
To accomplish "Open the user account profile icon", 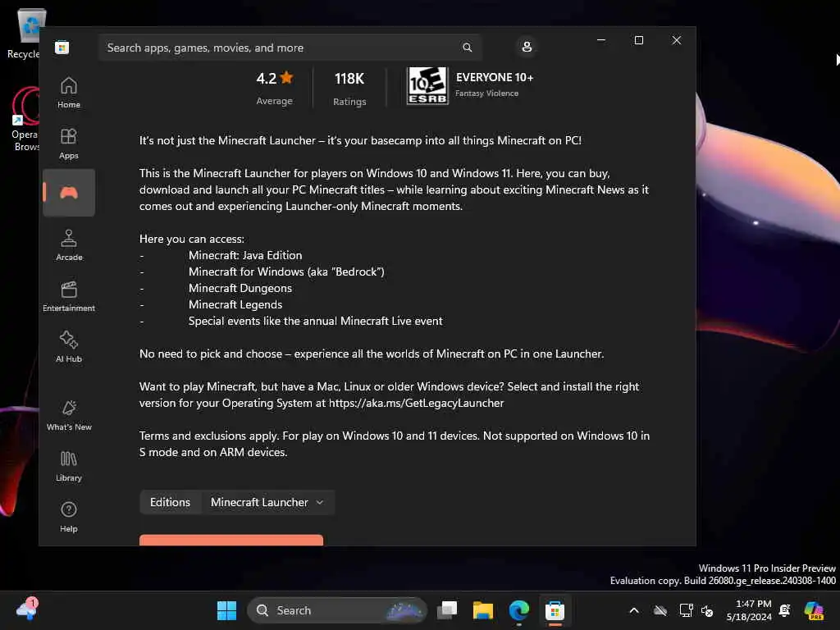I will point(527,47).
